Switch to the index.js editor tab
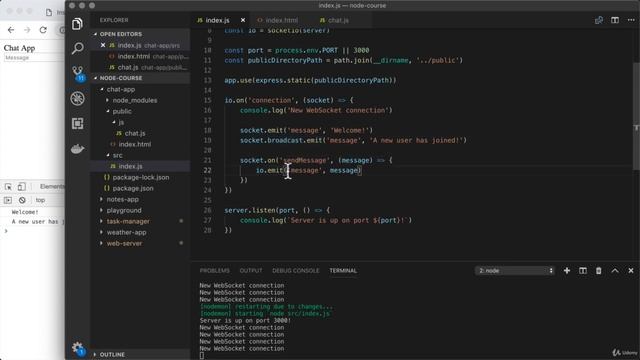This screenshot has height=360, width=640. 217,20
